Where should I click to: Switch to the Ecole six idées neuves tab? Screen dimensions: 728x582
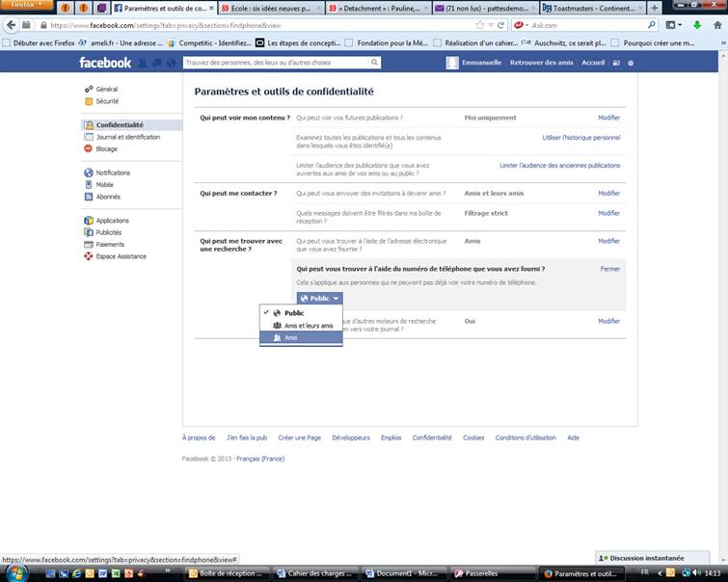click(271, 8)
